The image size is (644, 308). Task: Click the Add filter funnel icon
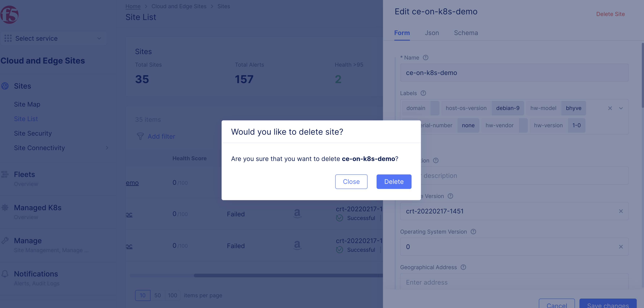pyautogui.click(x=140, y=136)
